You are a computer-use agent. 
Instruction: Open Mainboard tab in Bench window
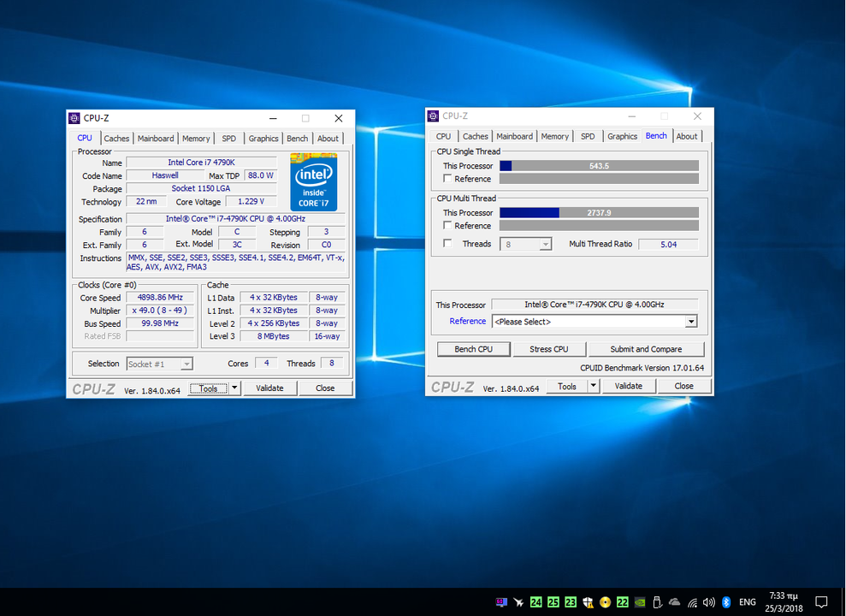pos(514,137)
